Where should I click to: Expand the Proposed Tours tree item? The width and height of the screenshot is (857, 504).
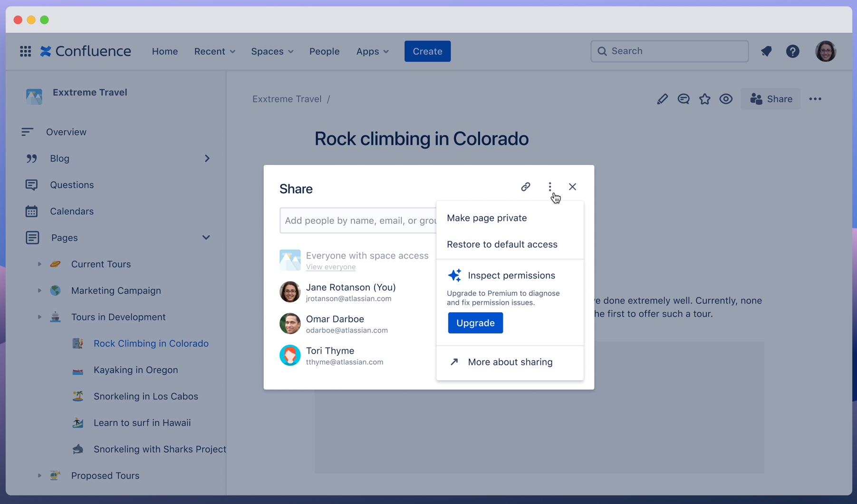(39, 475)
